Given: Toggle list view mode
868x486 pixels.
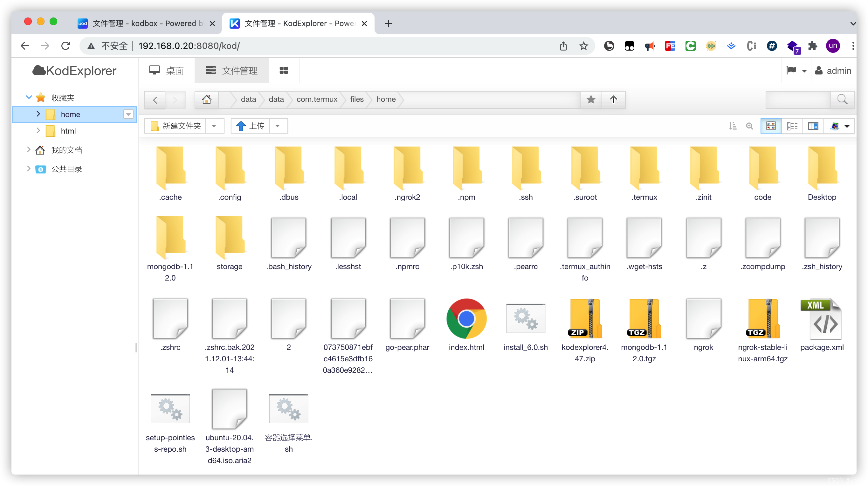Looking at the screenshot, I should tap(792, 126).
